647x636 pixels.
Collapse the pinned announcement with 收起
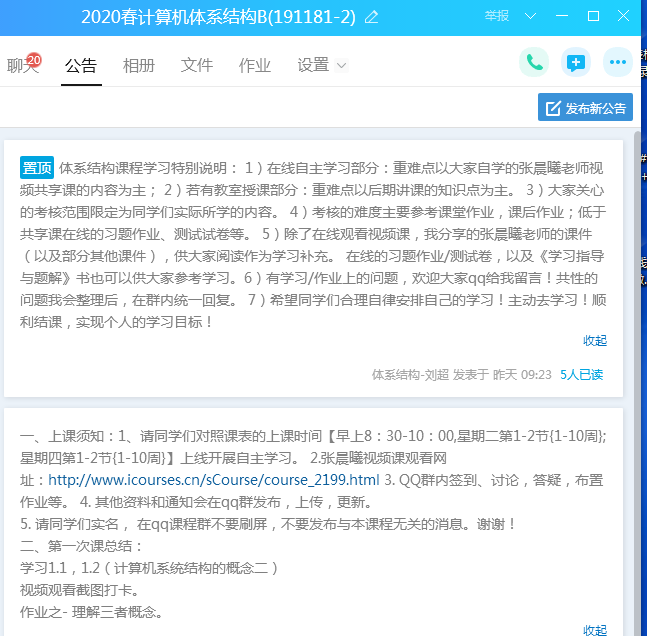(595, 340)
